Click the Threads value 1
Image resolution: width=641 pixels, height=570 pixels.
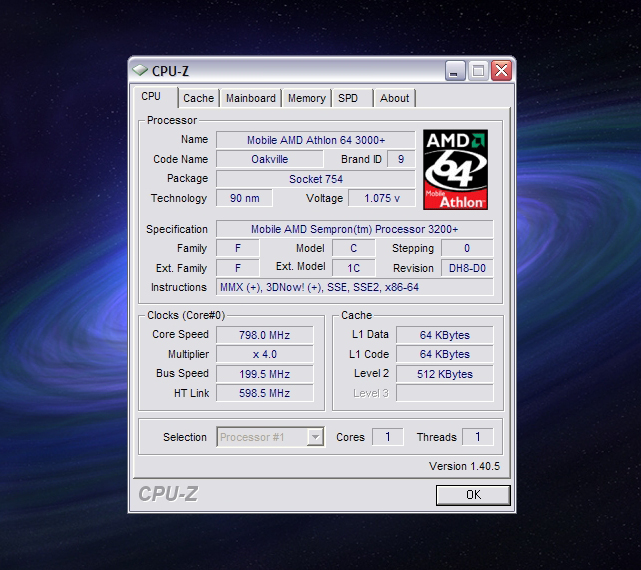pyautogui.click(x=477, y=437)
